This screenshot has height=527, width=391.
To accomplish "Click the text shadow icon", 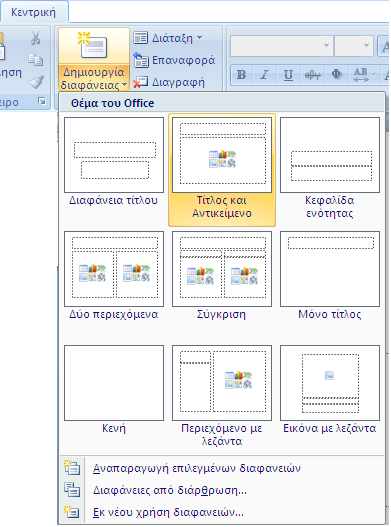I will (x=336, y=74).
